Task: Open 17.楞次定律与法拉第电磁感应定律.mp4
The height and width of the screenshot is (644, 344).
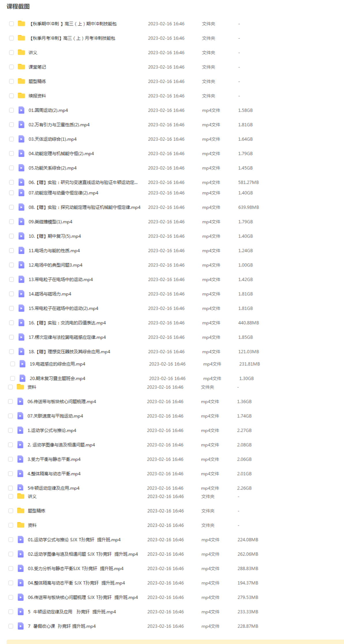Action: tap(67, 337)
